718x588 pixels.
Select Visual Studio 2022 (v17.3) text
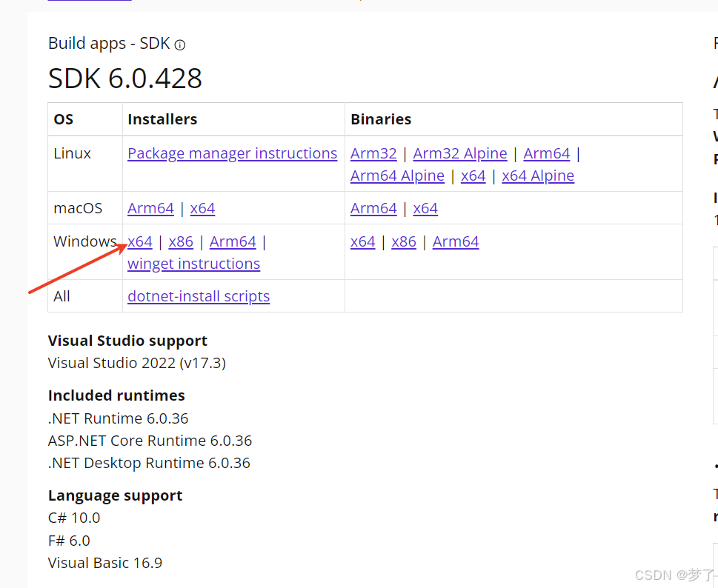pyautogui.click(x=137, y=363)
